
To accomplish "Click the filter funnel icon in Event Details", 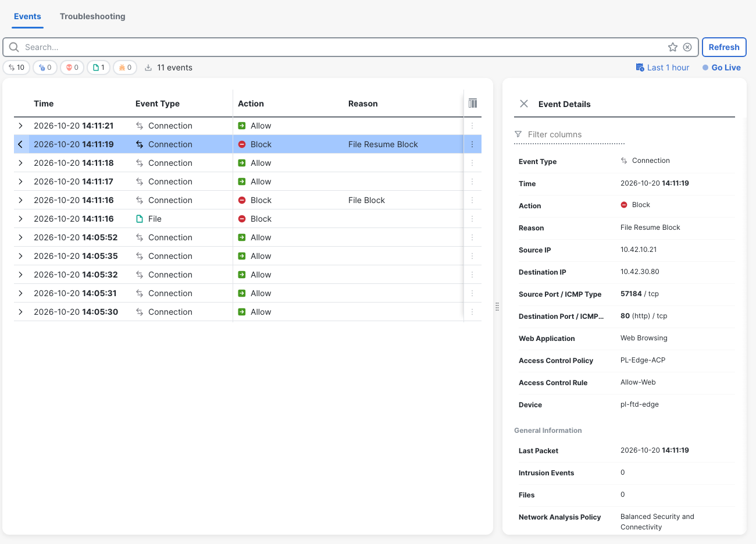I will pos(518,134).
